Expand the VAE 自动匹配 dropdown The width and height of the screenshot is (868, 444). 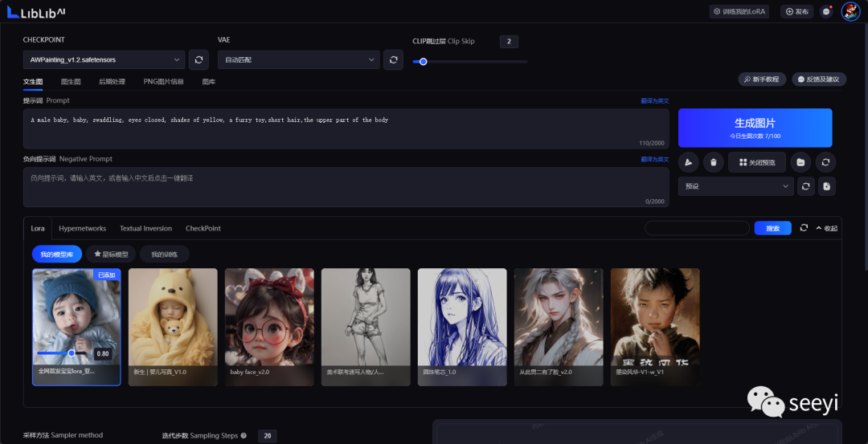pyautogui.click(x=298, y=59)
